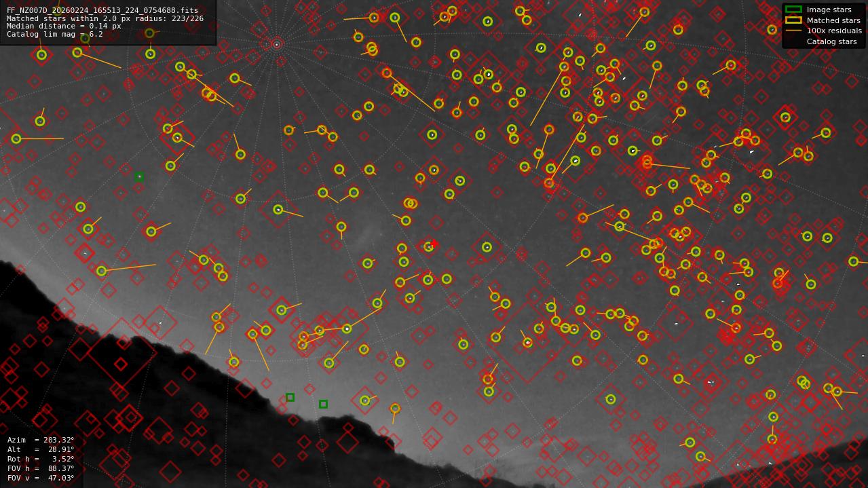Viewport: 868px width, 488px height.
Task: Click the 'Image stars' legend label
Action: [829, 10]
